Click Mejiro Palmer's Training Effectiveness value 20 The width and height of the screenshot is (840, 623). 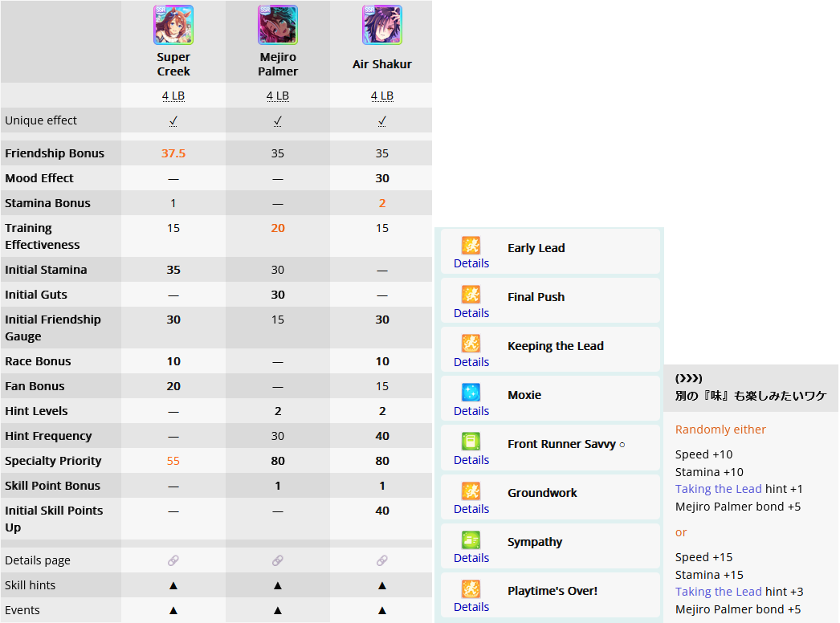click(x=278, y=228)
